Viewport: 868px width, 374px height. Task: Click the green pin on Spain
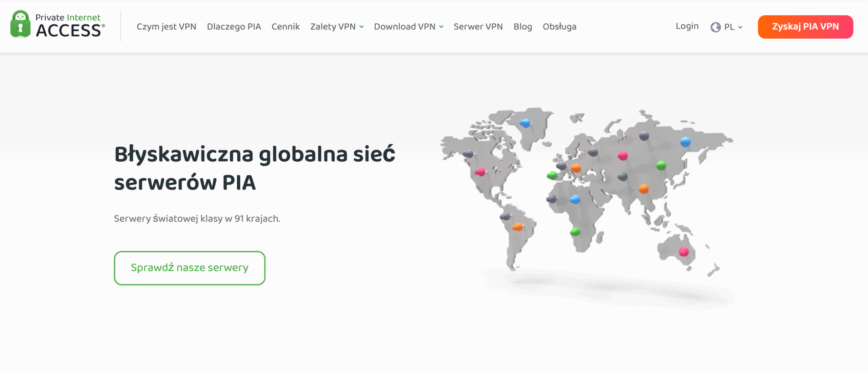(x=552, y=175)
